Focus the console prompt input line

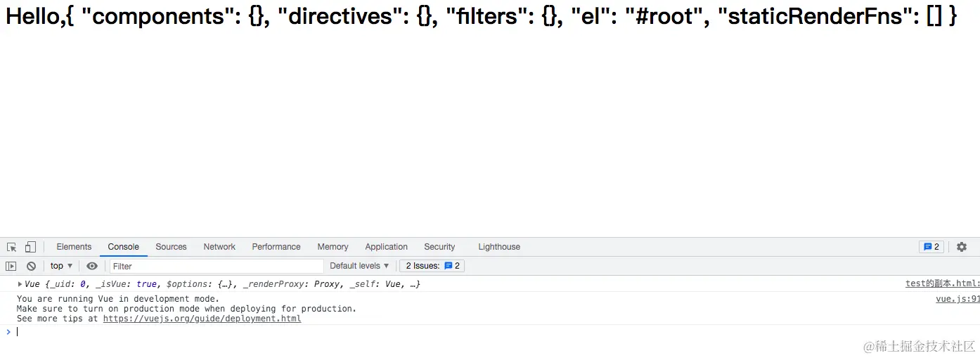(422, 332)
